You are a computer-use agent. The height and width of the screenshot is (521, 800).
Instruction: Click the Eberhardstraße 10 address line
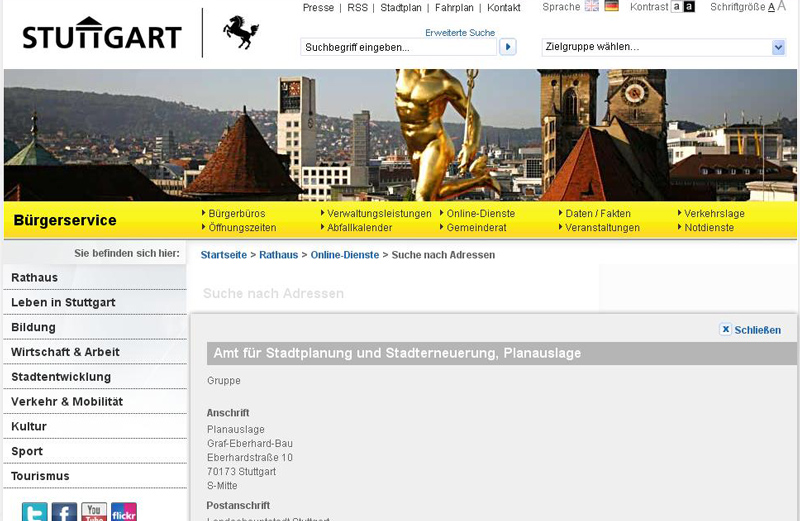click(x=250, y=457)
